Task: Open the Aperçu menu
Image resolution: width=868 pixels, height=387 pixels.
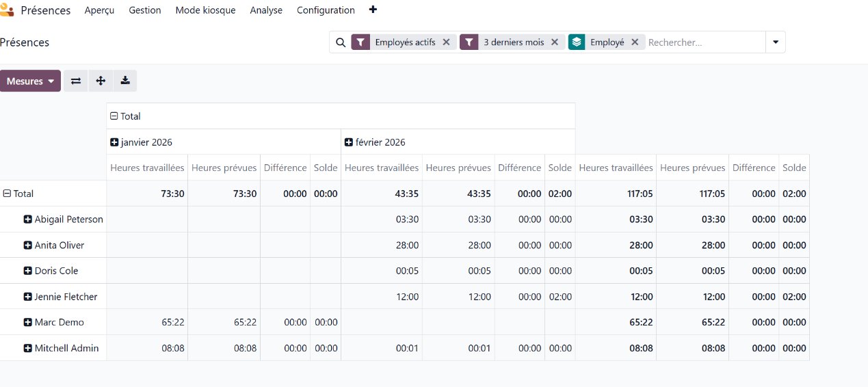Action: 100,10
